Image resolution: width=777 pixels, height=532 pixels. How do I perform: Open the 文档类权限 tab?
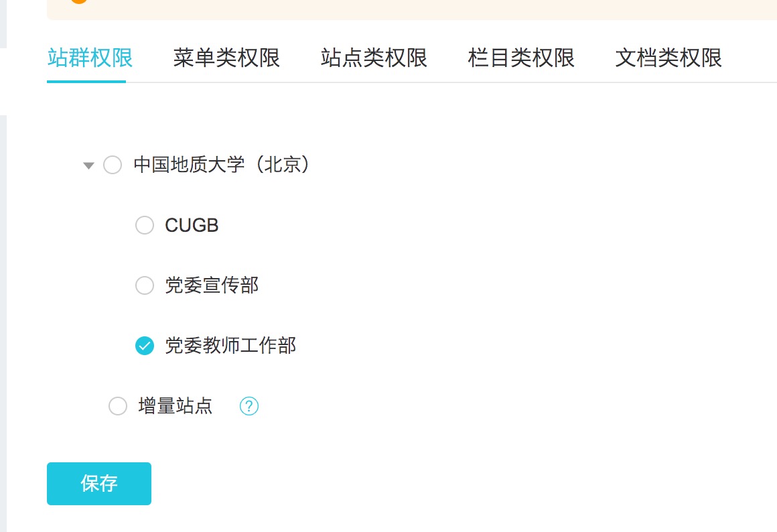tap(668, 58)
